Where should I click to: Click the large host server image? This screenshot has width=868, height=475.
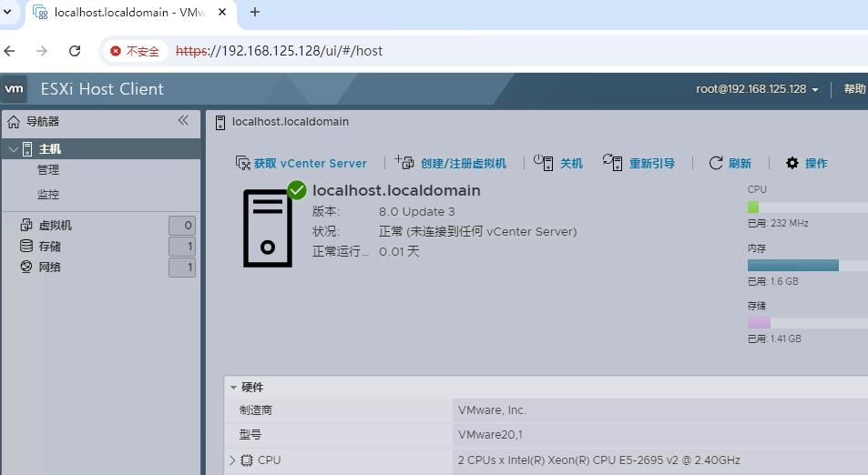[x=268, y=227]
